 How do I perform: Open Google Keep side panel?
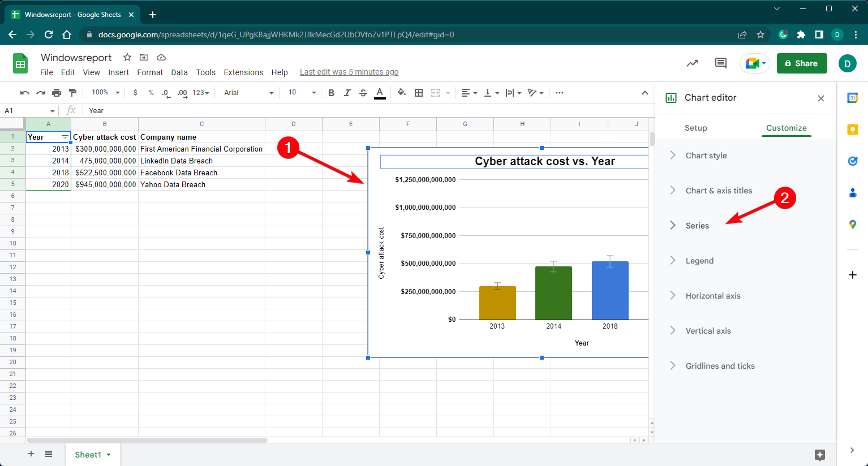pyautogui.click(x=853, y=130)
